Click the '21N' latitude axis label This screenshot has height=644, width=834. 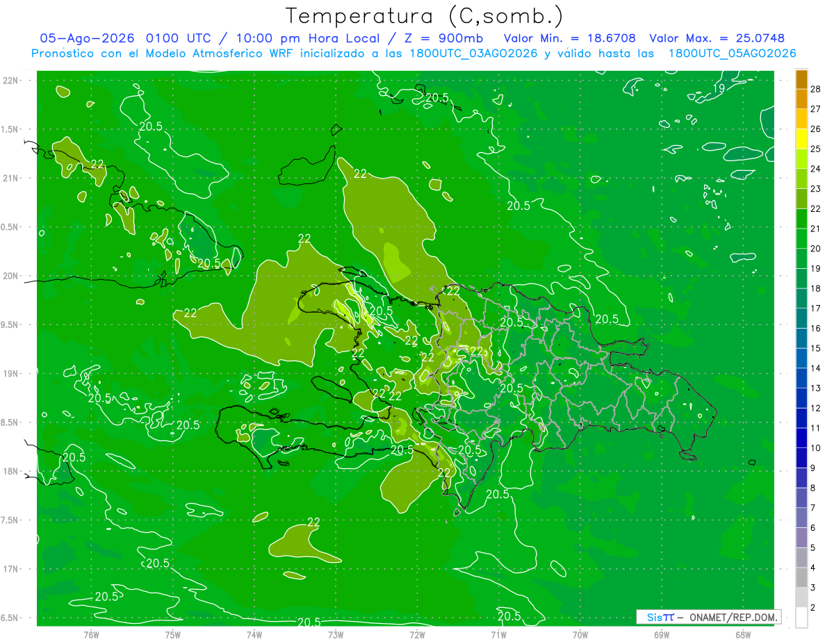(x=10, y=179)
